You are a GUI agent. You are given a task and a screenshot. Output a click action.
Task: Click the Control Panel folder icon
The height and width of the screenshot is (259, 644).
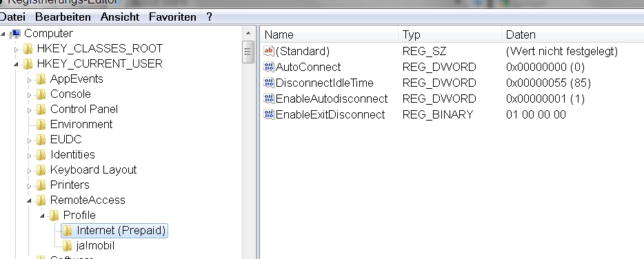tap(41, 110)
